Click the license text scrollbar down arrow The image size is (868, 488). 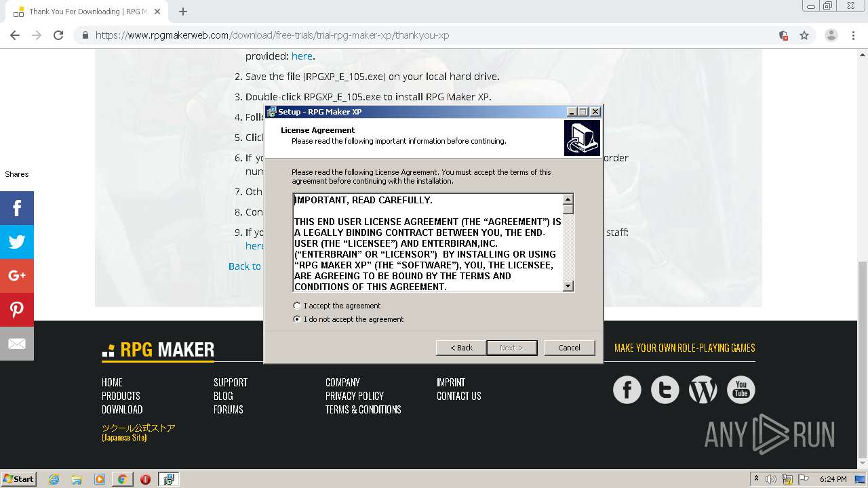click(x=568, y=287)
